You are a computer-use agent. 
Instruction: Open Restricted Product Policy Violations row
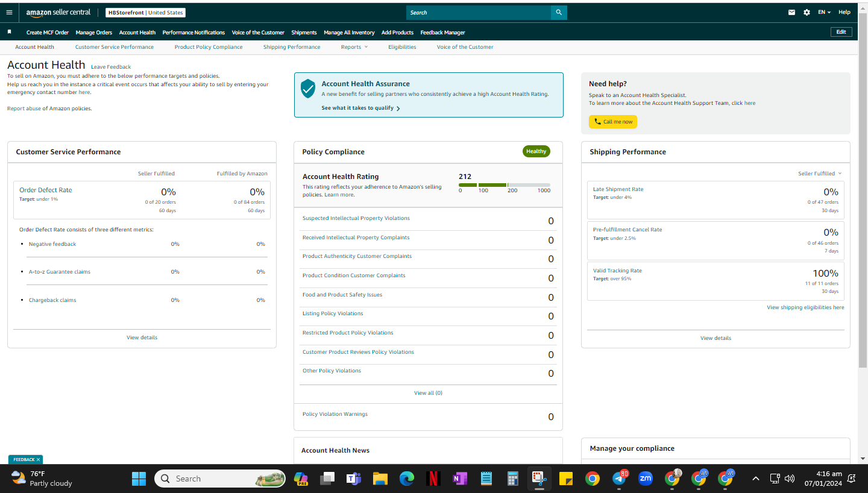[428, 335]
